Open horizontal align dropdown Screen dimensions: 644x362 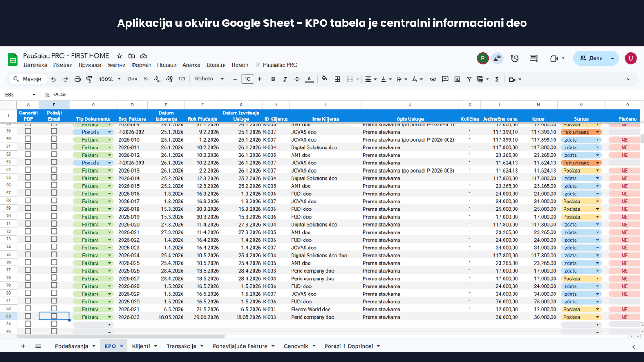tap(371, 79)
